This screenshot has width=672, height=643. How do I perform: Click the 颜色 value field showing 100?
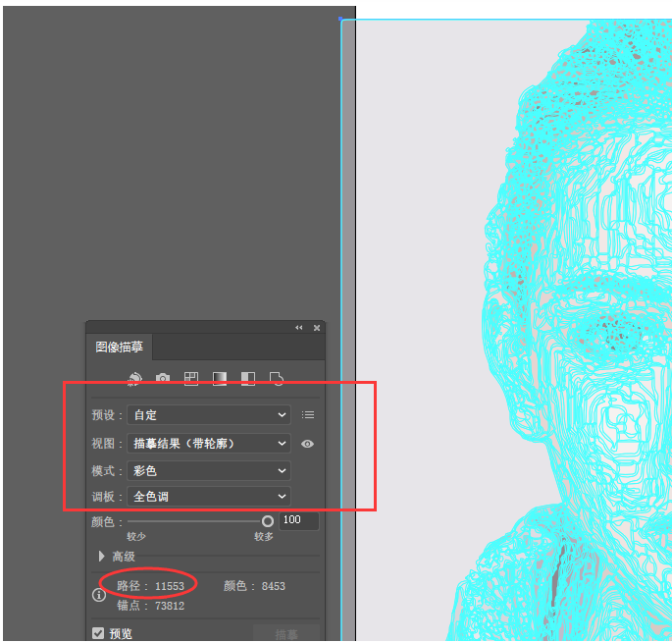point(298,520)
